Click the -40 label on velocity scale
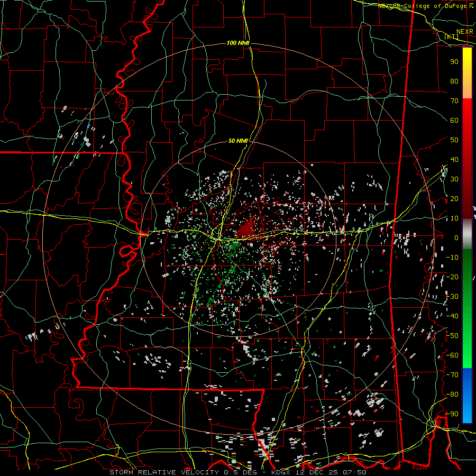The image size is (476, 476). click(x=452, y=316)
